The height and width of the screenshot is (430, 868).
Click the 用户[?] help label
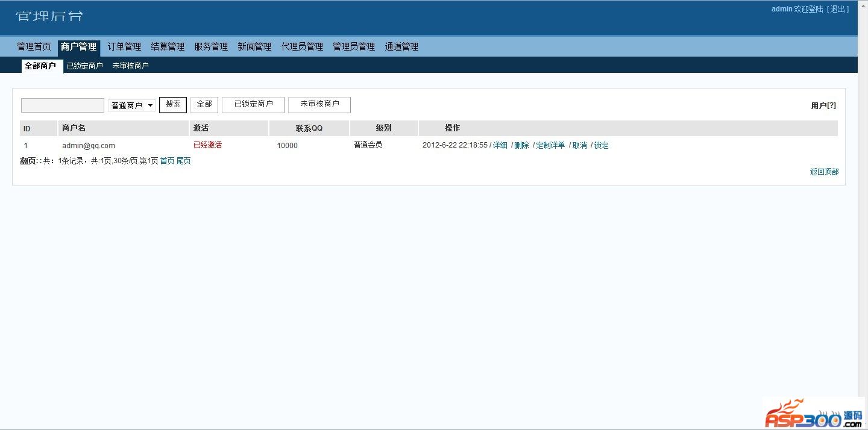(x=823, y=105)
